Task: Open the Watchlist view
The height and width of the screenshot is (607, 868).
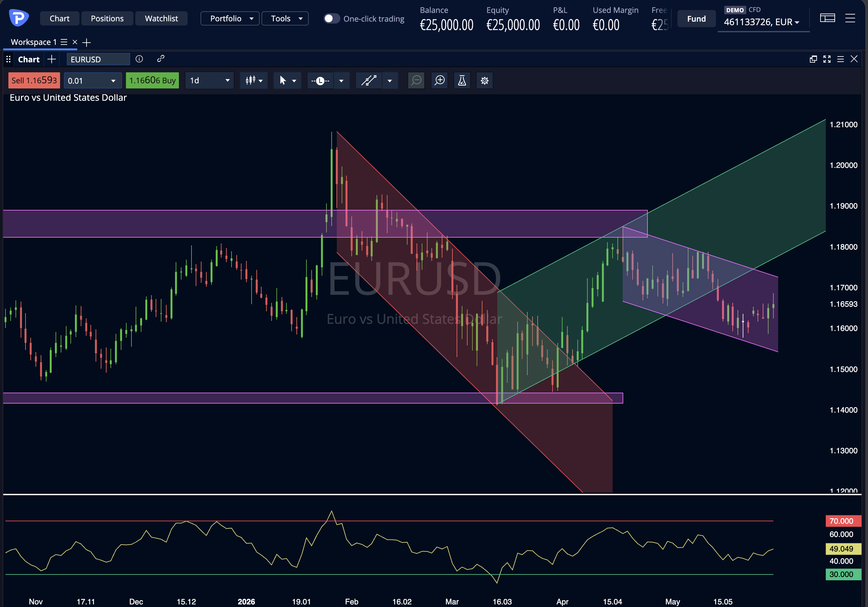Action: [161, 18]
